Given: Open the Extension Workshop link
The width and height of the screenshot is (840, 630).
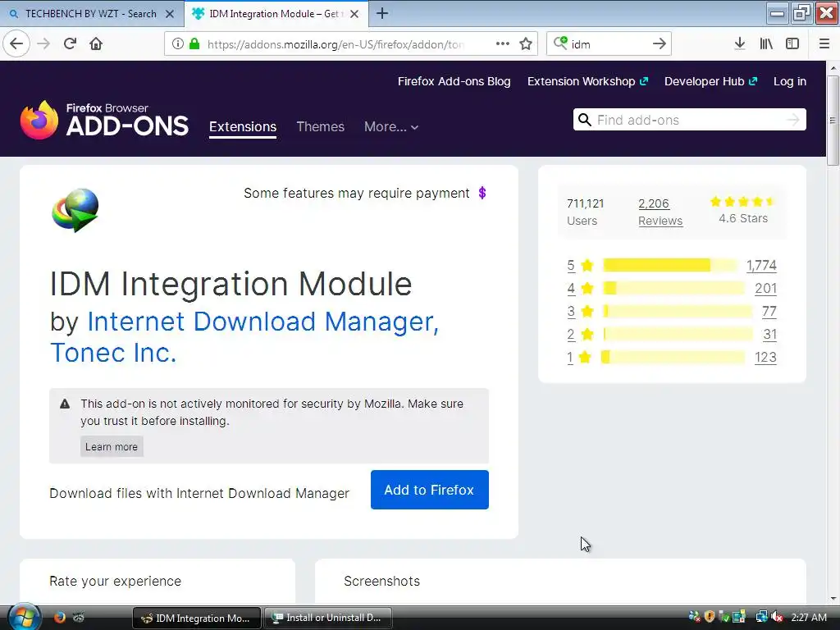Looking at the screenshot, I should point(587,81).
